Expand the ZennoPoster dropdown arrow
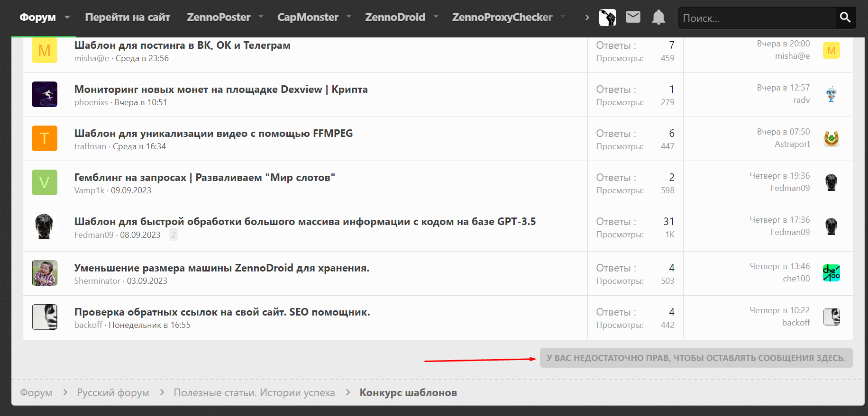This screenshot has width=868, height=416. tap(261, 17)
